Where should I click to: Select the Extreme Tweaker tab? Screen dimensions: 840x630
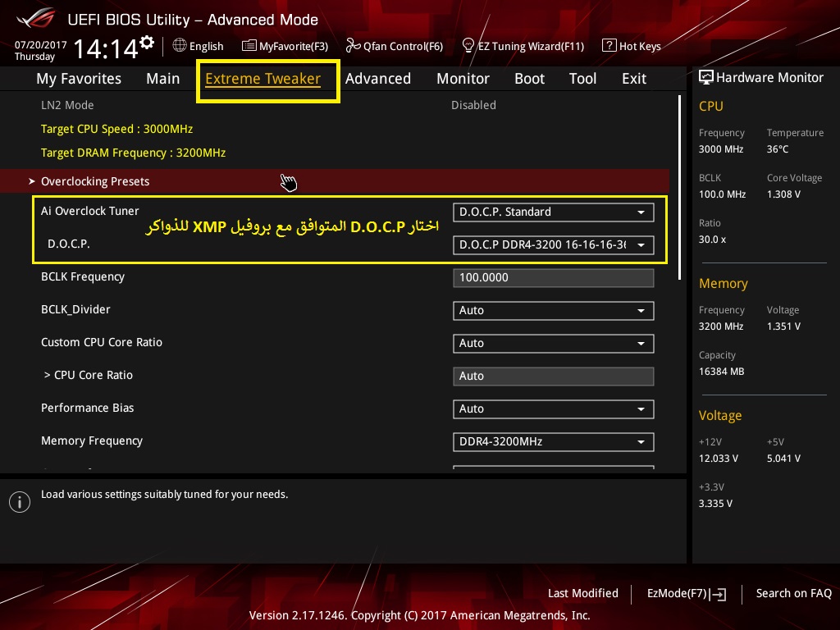point(263,79)
